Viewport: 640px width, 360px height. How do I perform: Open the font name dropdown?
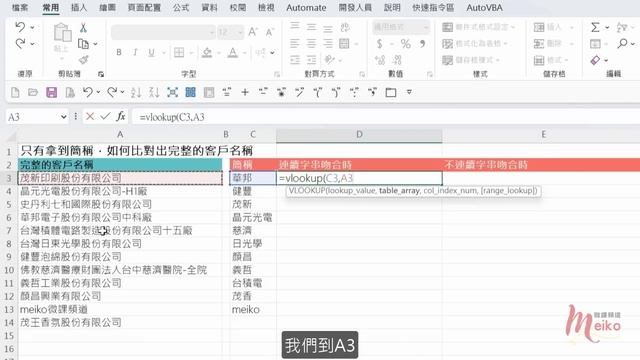coord(211,32)
